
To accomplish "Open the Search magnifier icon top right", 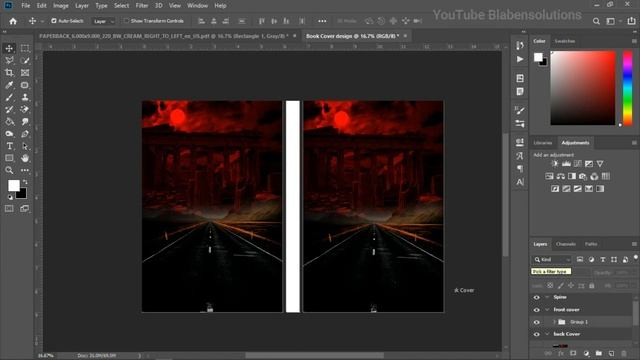I will coord(596,21).
